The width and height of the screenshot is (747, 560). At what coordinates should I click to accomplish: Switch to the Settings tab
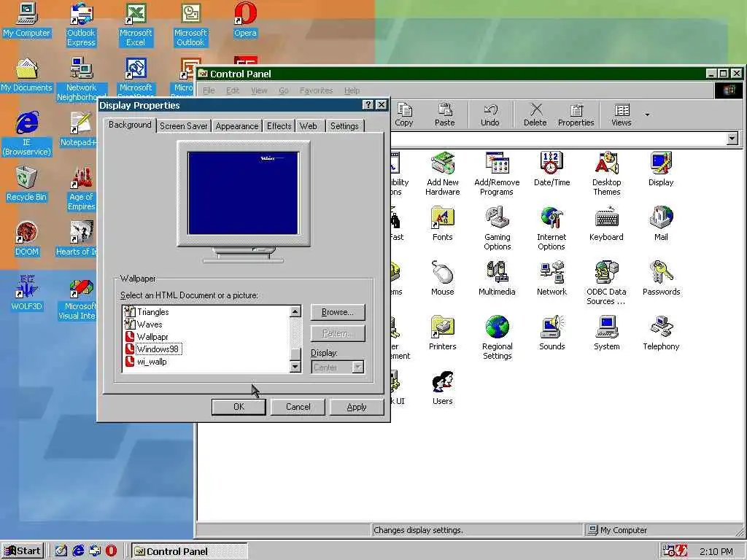coord(344,126)
